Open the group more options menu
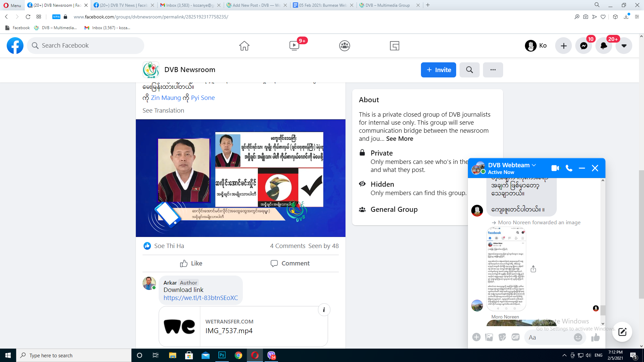Image resolution: width=644 pixels, height=362 pixels. pyautogui.click(x=493, y=70)
